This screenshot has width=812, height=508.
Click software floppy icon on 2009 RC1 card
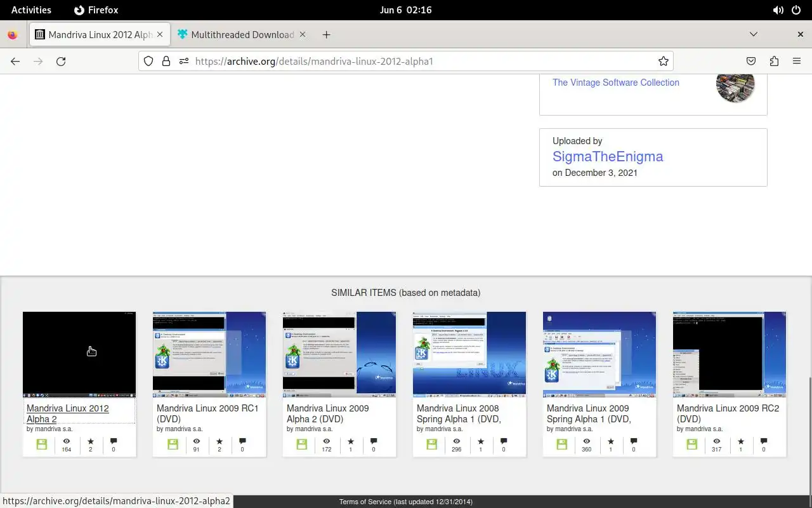pyautogui.click(x=172, y=444)
